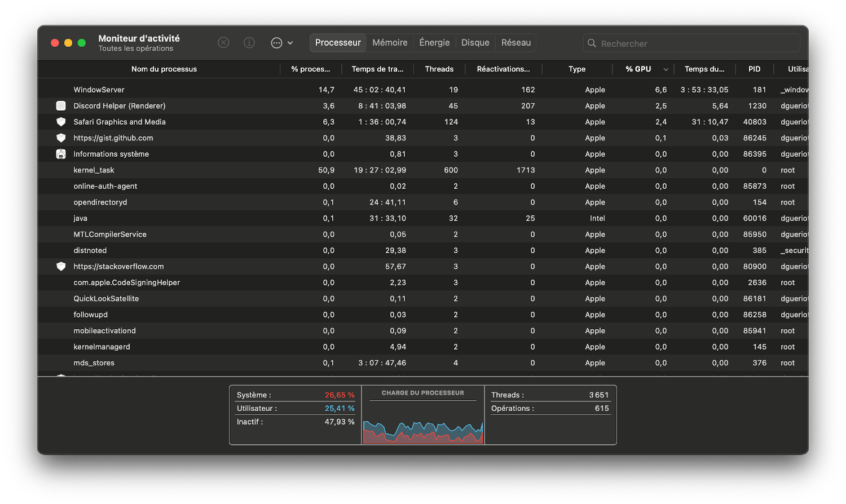846x504 pixels.
Task: Select the WindowServer process row
Action: 423,90
